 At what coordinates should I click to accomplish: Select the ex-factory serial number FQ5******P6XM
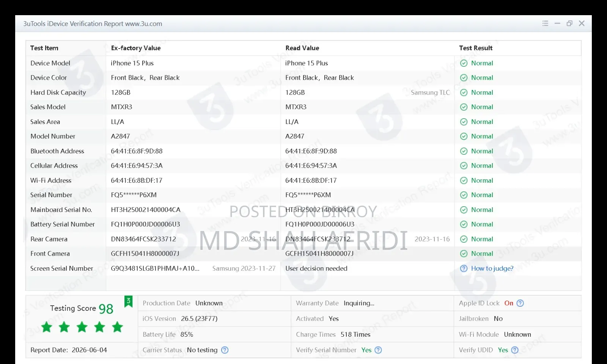click(x=134, y=195)
